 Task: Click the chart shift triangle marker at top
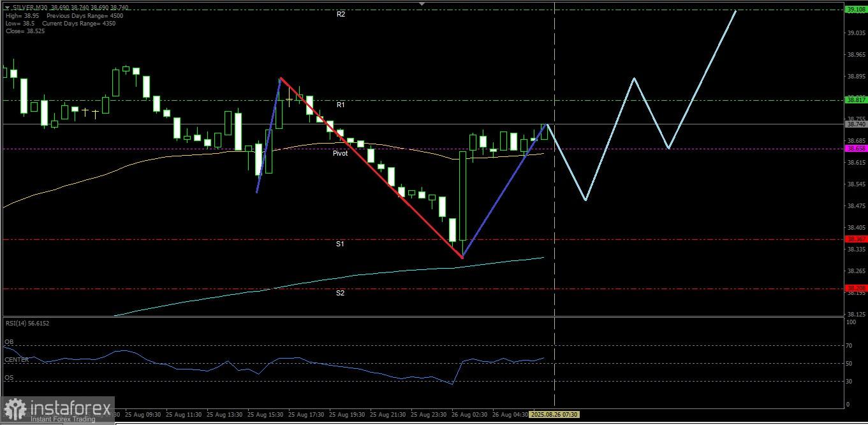pyautogui.click(x=421, y=3)
